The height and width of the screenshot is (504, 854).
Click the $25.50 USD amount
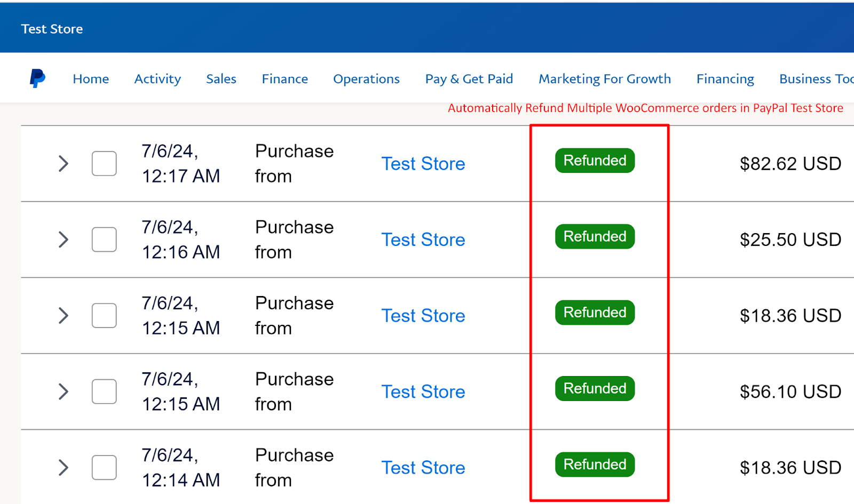click(790, 239)
